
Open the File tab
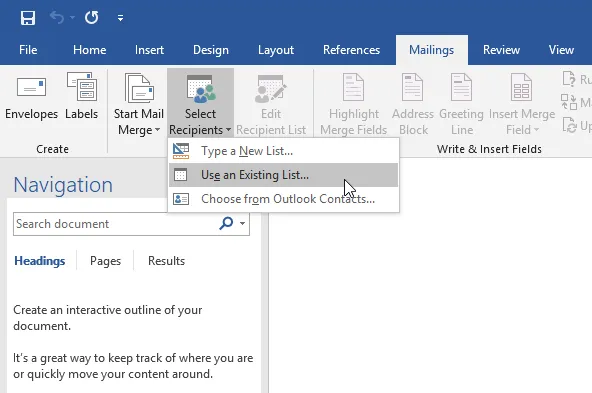(x=28, y=50)
